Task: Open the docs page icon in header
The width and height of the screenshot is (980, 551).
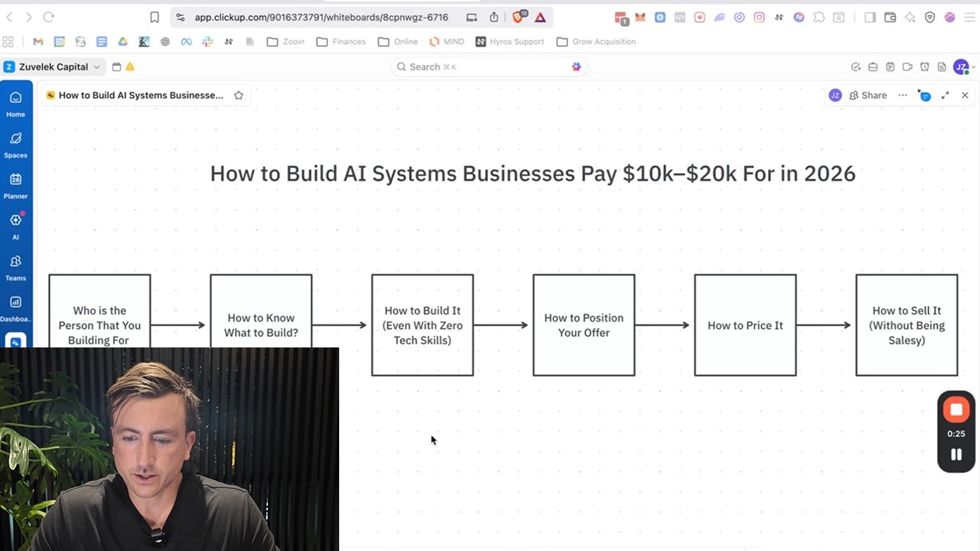Action: [x=942, y=67]
